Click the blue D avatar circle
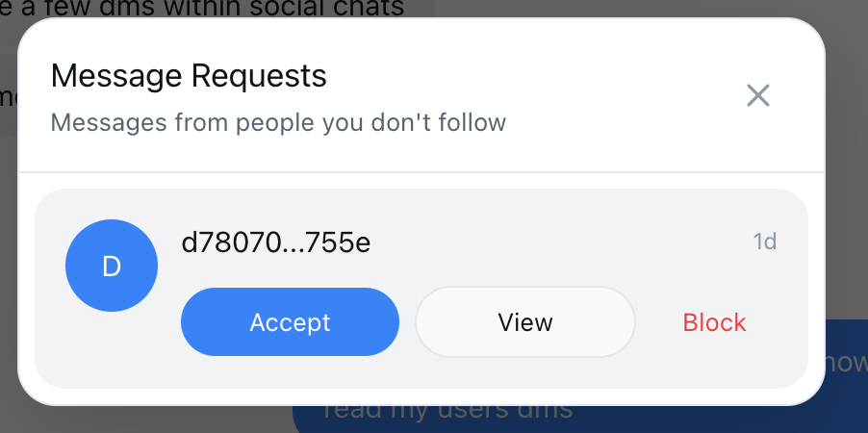 tap(112, 266)
